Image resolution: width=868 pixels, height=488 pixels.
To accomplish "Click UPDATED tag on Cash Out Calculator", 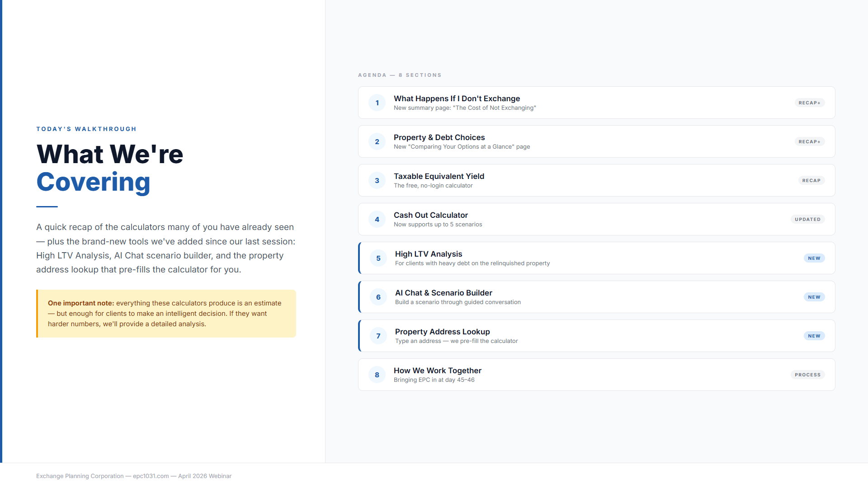I will 808,219.
